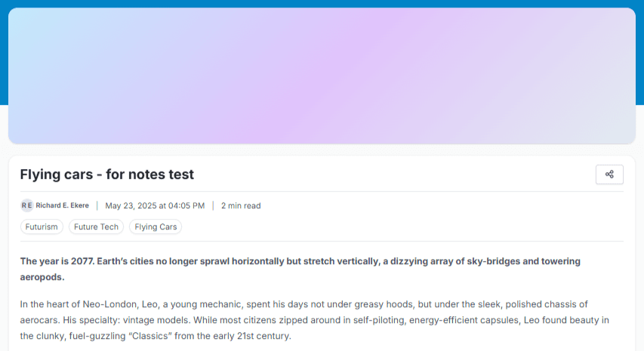
Task: Open Richard E. Ekere's author name
Action: [62, 205]
